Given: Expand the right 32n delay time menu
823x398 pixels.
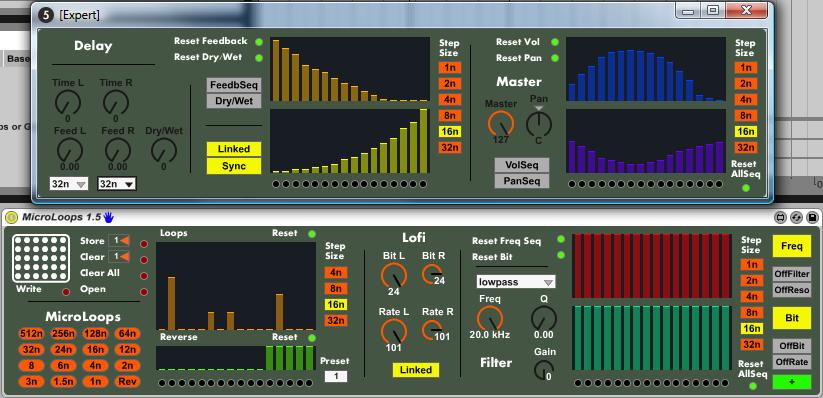Looking at the screenshot, I should pyautogui.click(x=117, y=184).
